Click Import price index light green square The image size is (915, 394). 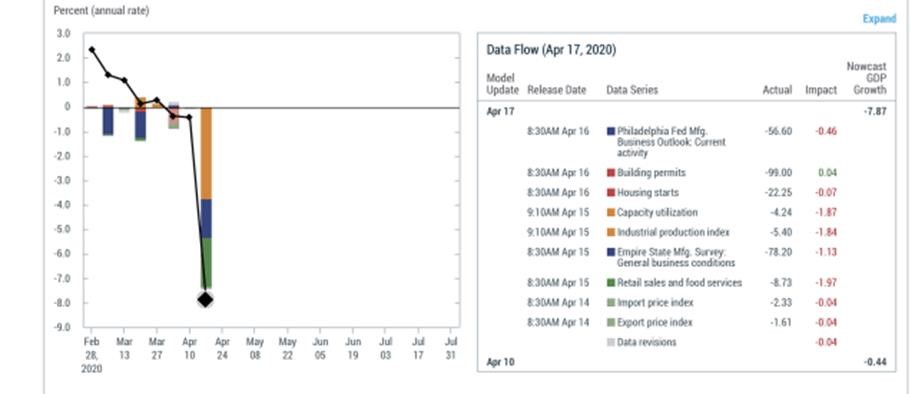(x=611, y=302)
